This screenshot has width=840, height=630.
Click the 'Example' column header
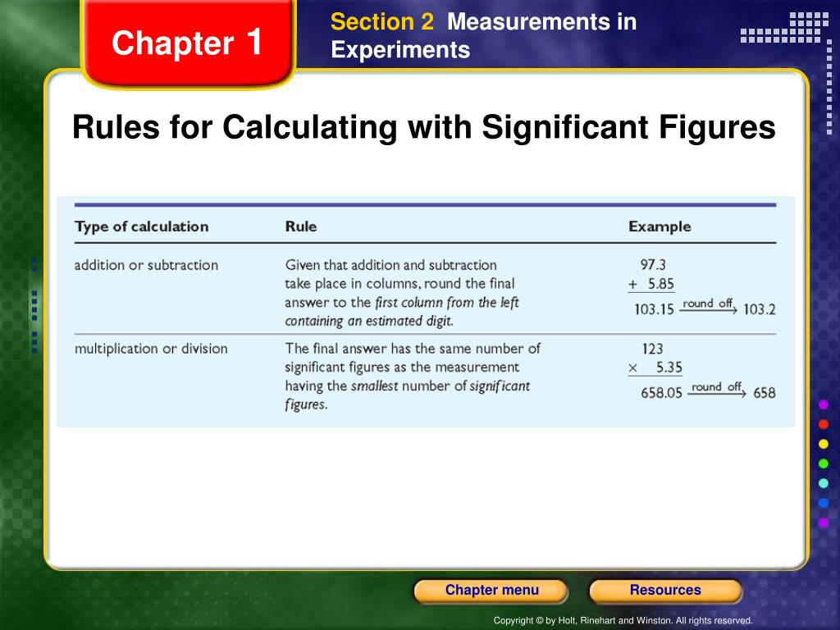[660, 226]
